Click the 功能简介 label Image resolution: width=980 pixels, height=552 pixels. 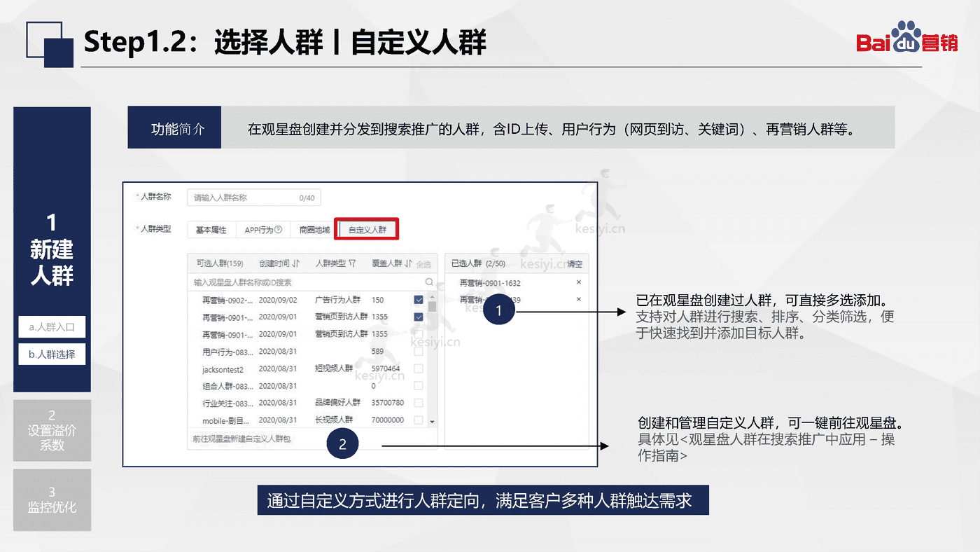click(x=174, y=128)
